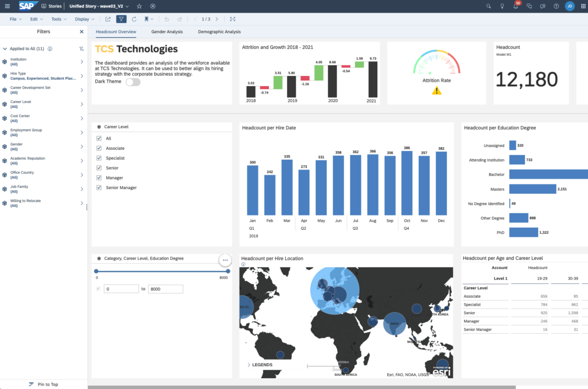This screenshot has height=389, width=588.
Task: Go to the previous story page
Action: (195, 19)
